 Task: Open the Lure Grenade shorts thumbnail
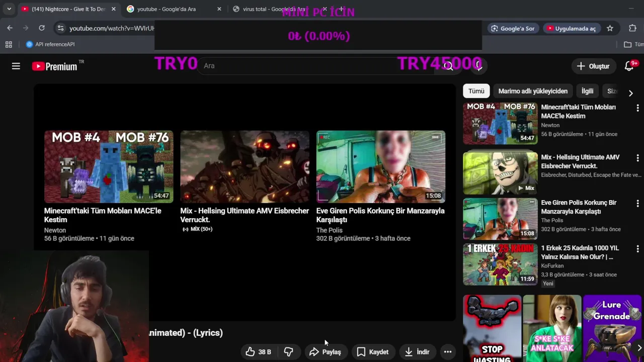tap(612, 328)
